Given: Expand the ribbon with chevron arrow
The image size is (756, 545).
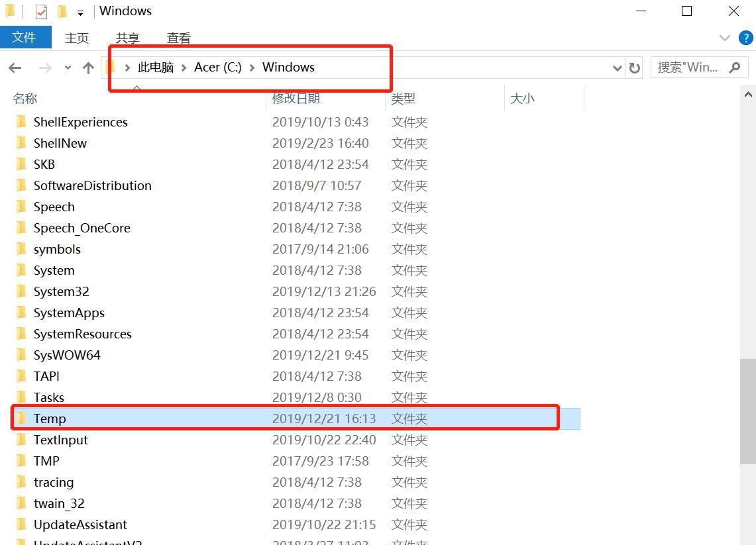Looking at the screenshot, I should pyautogui.click(x=724, y=38).
